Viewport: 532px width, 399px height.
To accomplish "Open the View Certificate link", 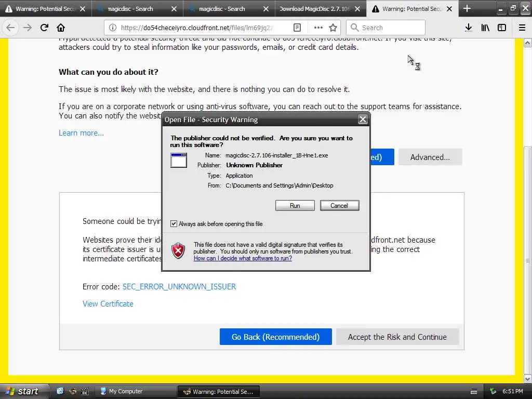I will pos(108,303).
